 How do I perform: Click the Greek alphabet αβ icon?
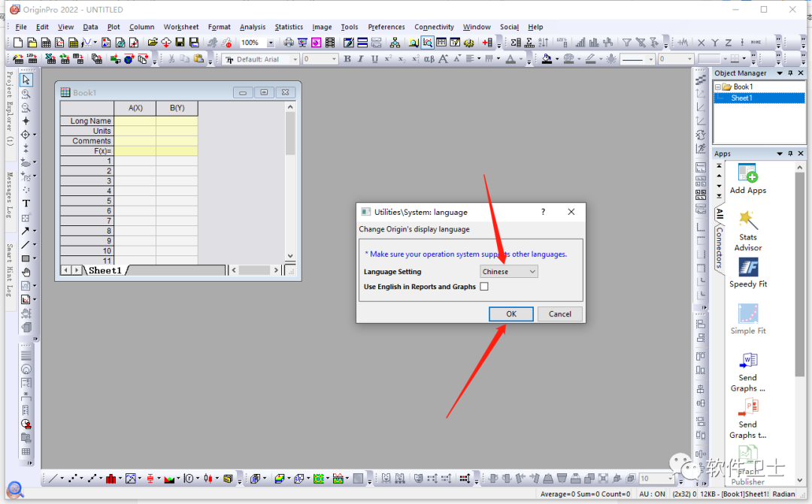click(429, 59)
